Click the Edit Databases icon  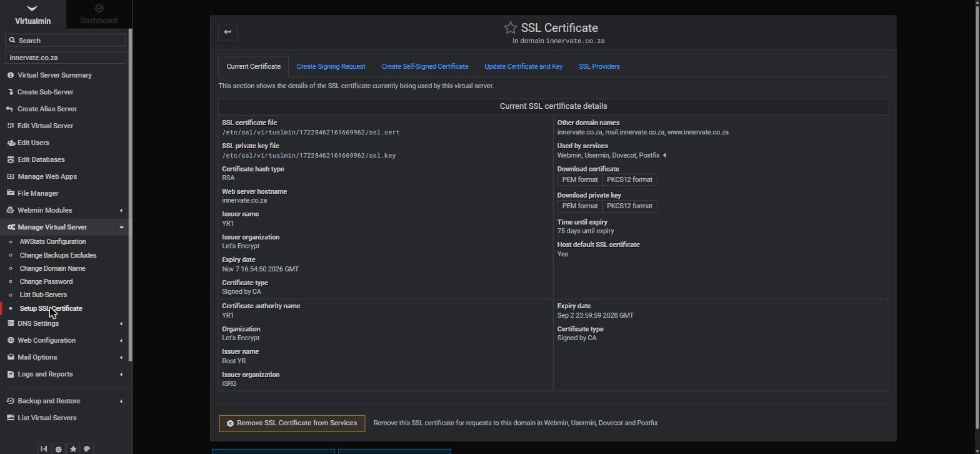[11, 159]
